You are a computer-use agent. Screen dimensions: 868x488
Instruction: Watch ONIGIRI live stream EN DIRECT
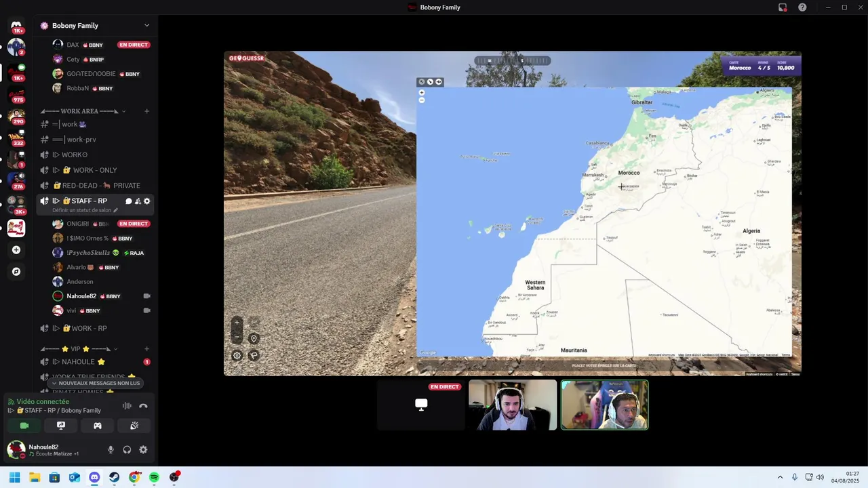coord(134,224)
